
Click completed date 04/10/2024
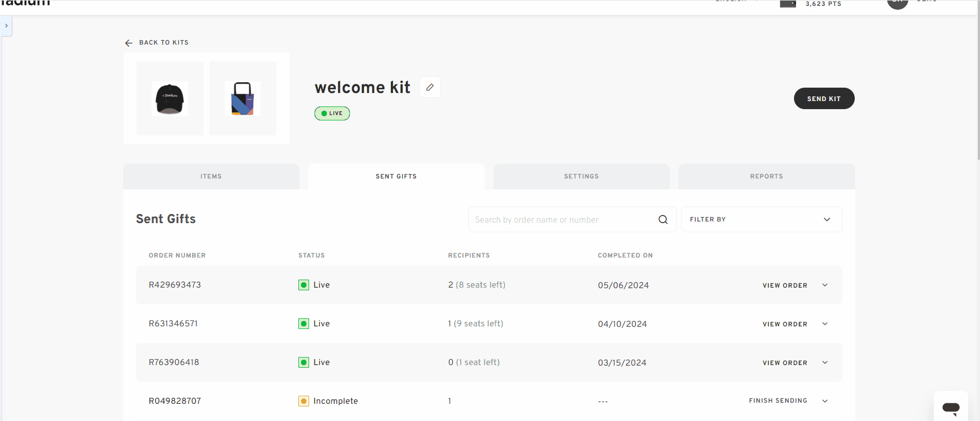point(623,324)
